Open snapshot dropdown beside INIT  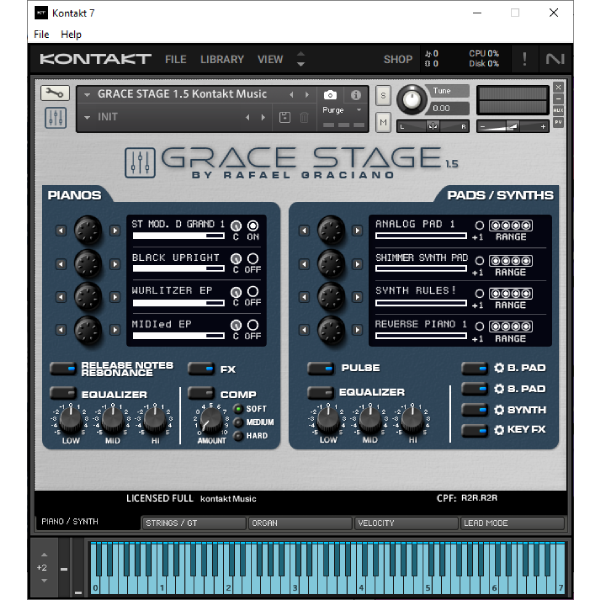87,117
